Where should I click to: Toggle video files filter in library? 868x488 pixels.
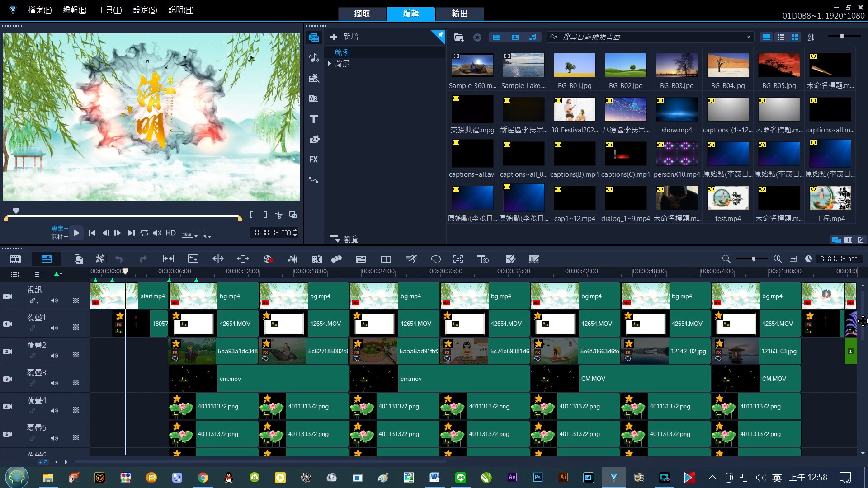coord(497,37)
